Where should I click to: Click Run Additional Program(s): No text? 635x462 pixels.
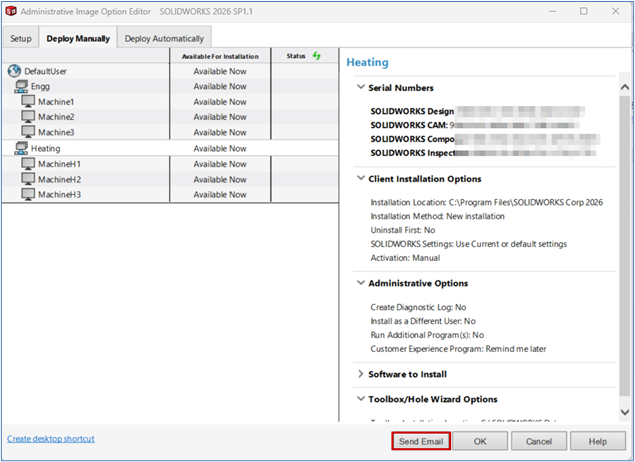[427, 335]
